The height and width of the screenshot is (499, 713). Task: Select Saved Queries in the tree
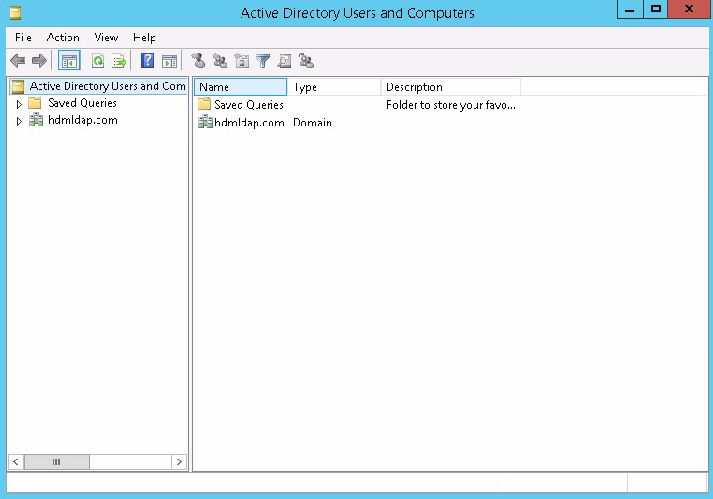click(82, 103)
